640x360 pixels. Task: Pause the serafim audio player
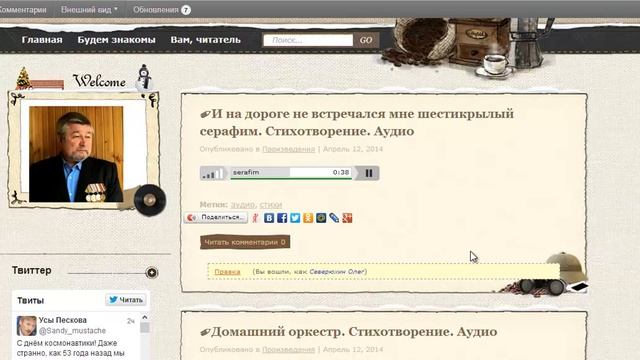[368, 173]
